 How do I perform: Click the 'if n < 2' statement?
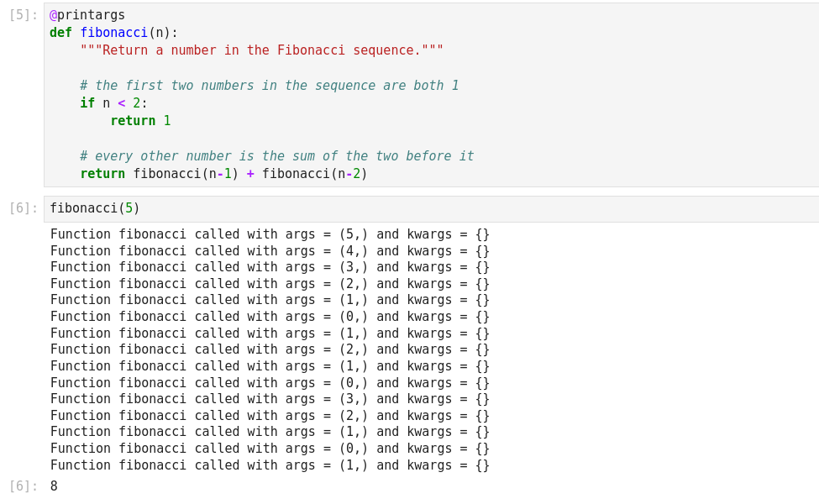click(x=113, y=103)
